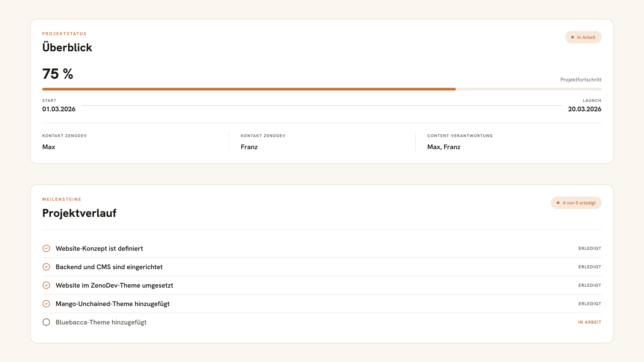
Task: Click launch date 20.03.2026
Action: 585,109
